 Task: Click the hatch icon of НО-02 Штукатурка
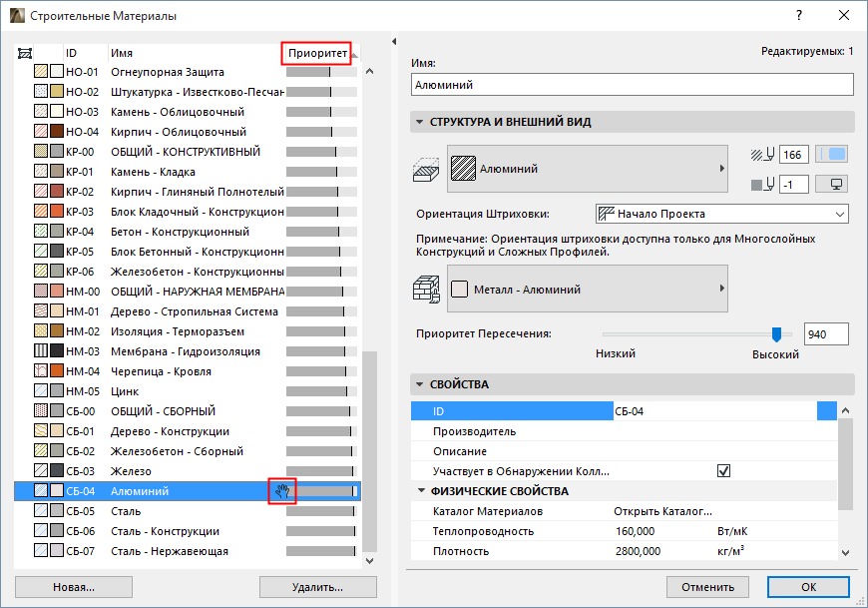pyautogui.click(x=41, y=92)
